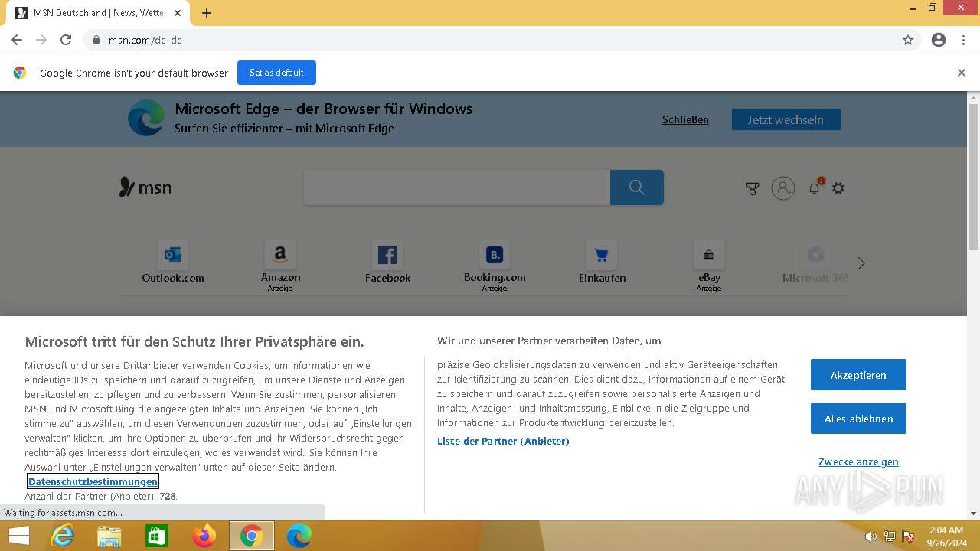
Task: Click the browser forward arrow
Action: [x=41, y=40]
